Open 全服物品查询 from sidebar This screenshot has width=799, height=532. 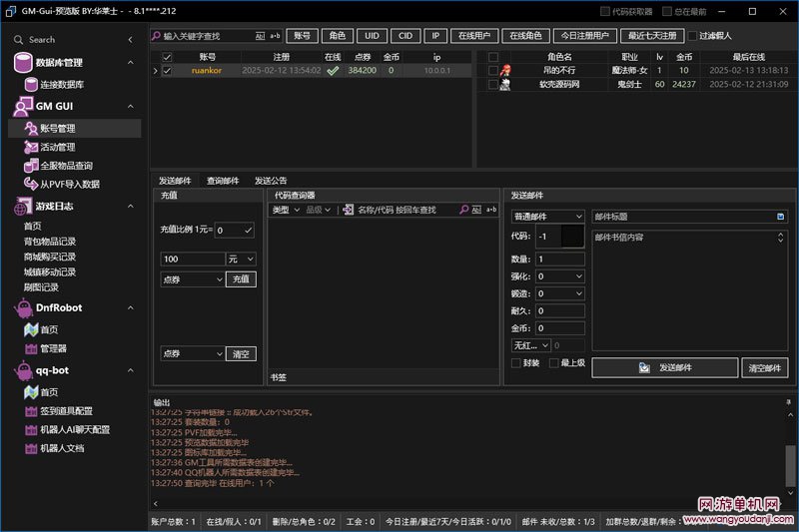tap(65, 166)
